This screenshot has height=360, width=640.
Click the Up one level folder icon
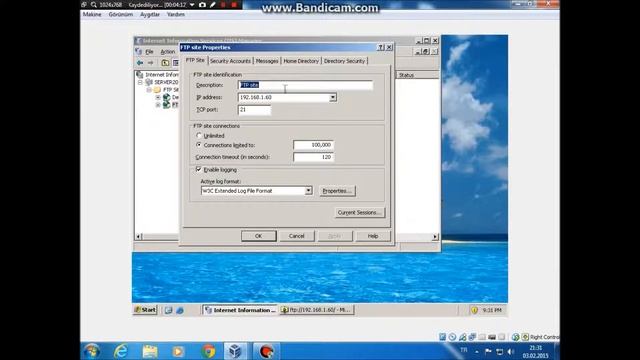pos(165,63)
